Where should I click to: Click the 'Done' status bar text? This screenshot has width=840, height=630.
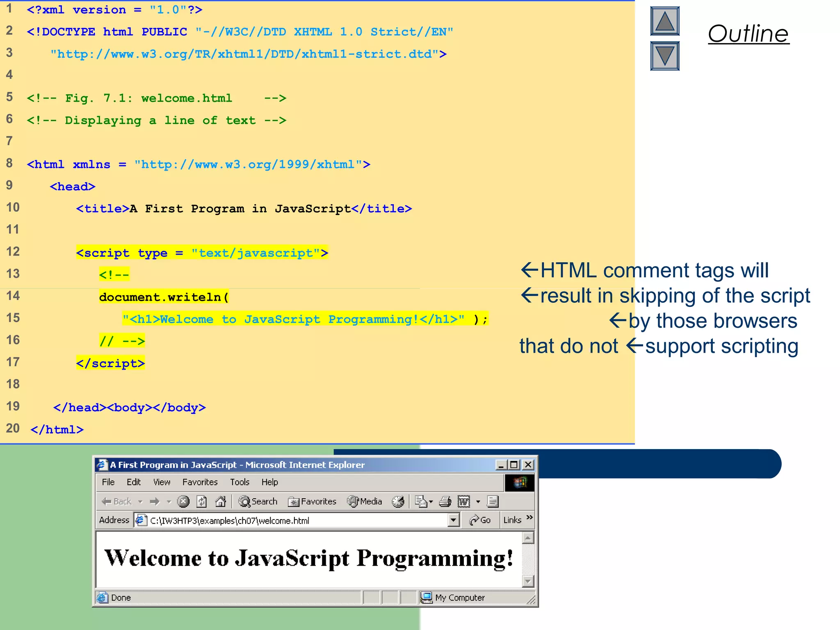(x=121, y=598)
